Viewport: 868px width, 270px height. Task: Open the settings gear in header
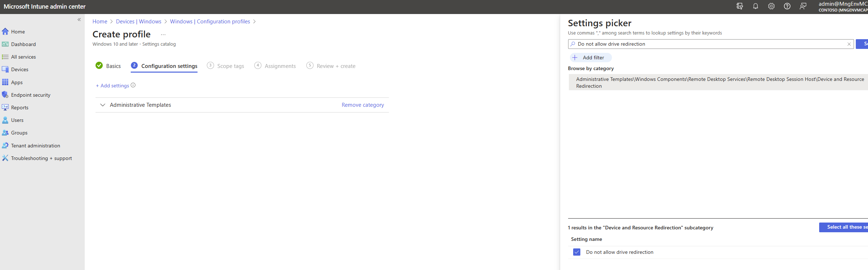771,6
